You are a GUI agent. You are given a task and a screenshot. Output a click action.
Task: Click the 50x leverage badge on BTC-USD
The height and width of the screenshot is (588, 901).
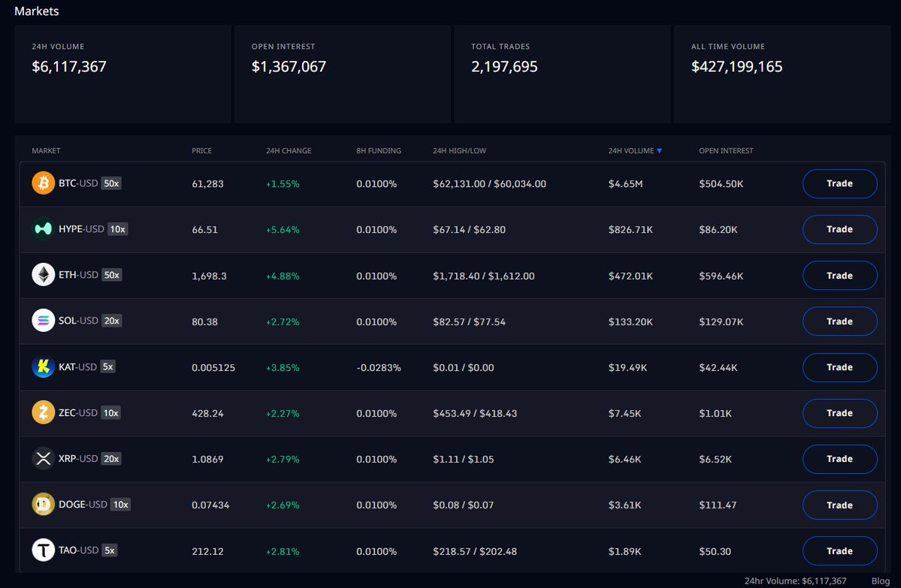tap(111, 183)
